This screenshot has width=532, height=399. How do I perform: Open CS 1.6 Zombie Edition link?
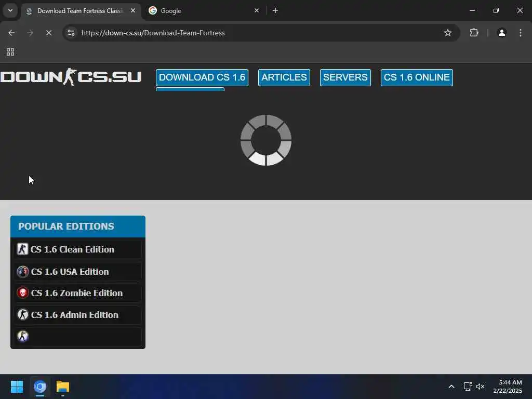pos(77,293)
